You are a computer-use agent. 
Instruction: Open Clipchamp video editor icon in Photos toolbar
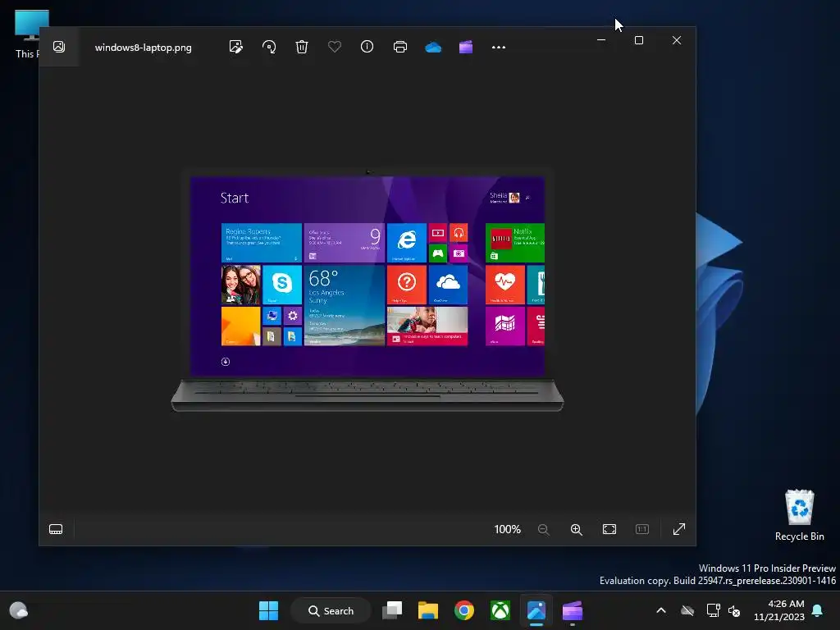click(466, 47)
